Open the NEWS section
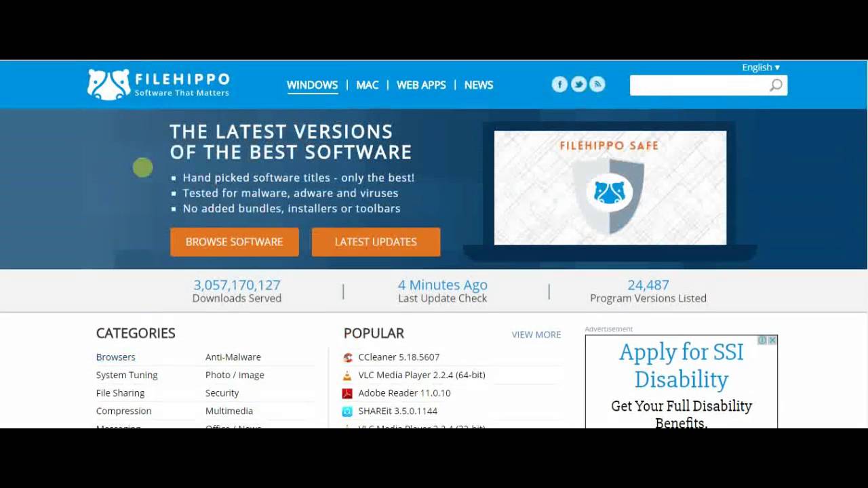 (479, 85)
